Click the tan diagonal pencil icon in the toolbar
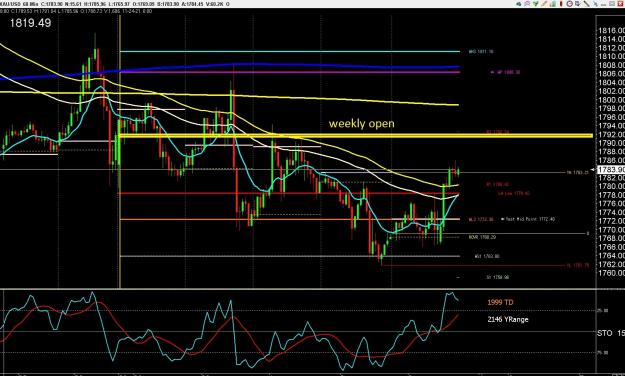625x376 pixels. tap(544, 4)
